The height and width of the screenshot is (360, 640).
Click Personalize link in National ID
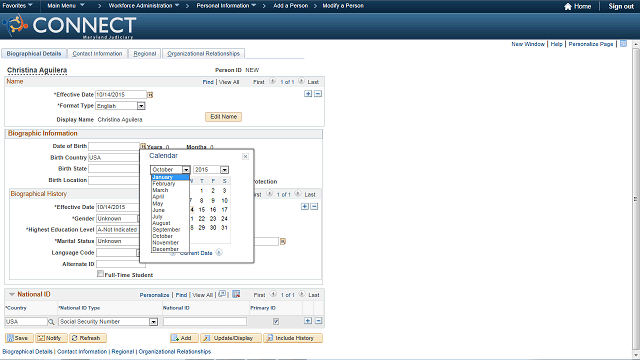[x=154, y=295]
